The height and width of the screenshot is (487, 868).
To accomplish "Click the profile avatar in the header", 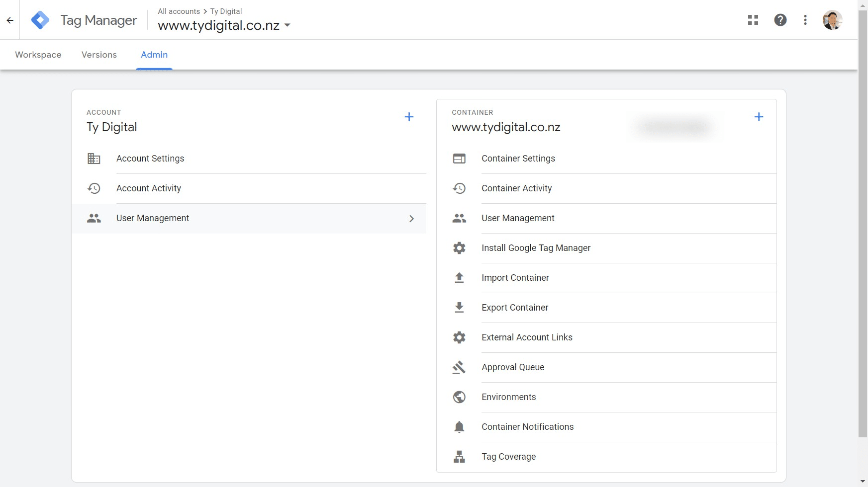I will pos(832,20).
